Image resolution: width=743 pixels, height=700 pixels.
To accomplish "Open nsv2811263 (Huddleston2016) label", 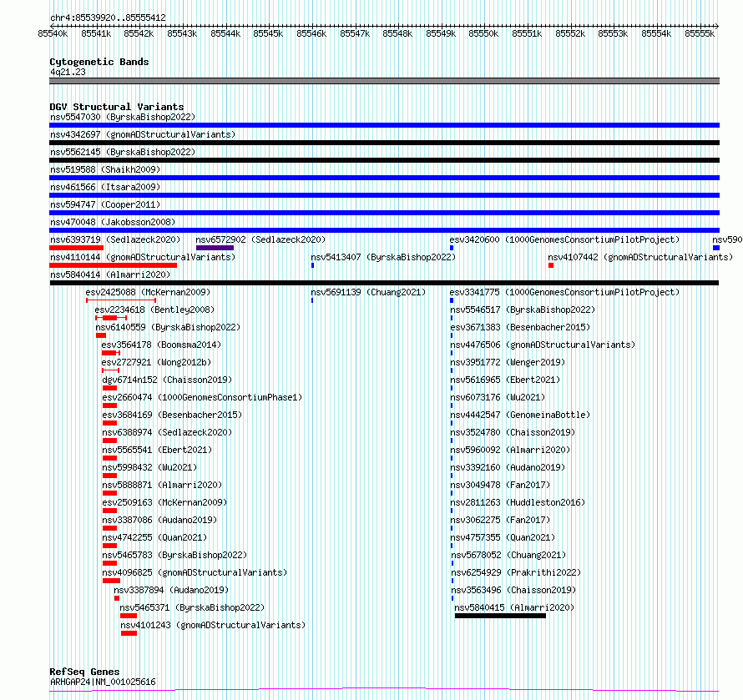I will click(518, 502).
